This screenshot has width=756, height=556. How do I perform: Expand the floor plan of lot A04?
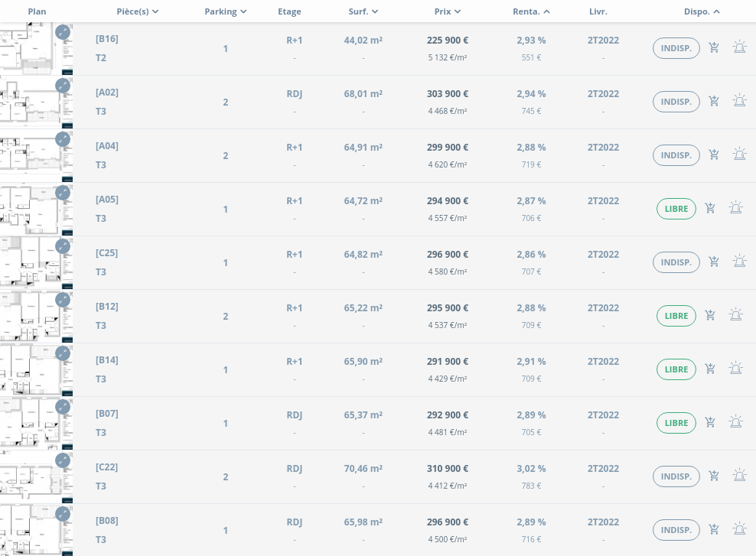click(x=63, y=139)
